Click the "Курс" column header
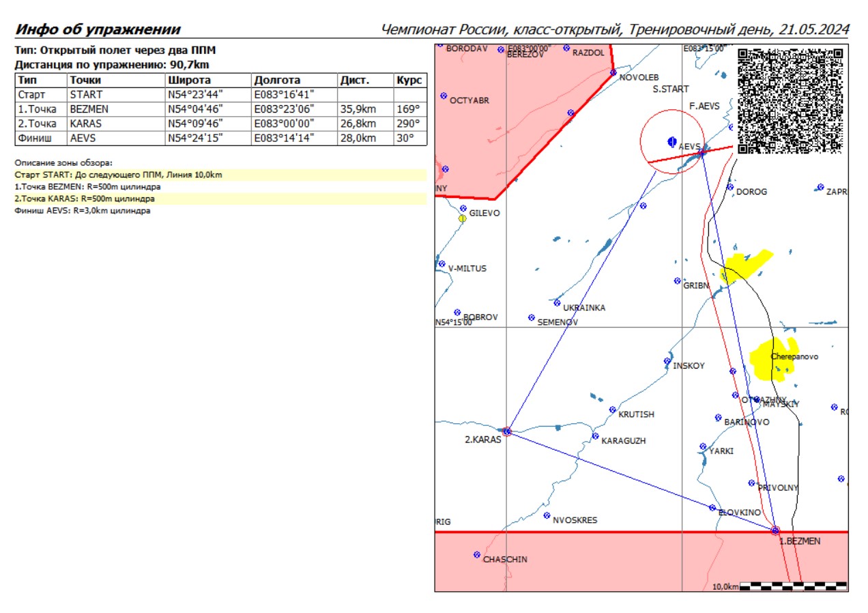Screen dimensions: 868x613 [409, 80]
